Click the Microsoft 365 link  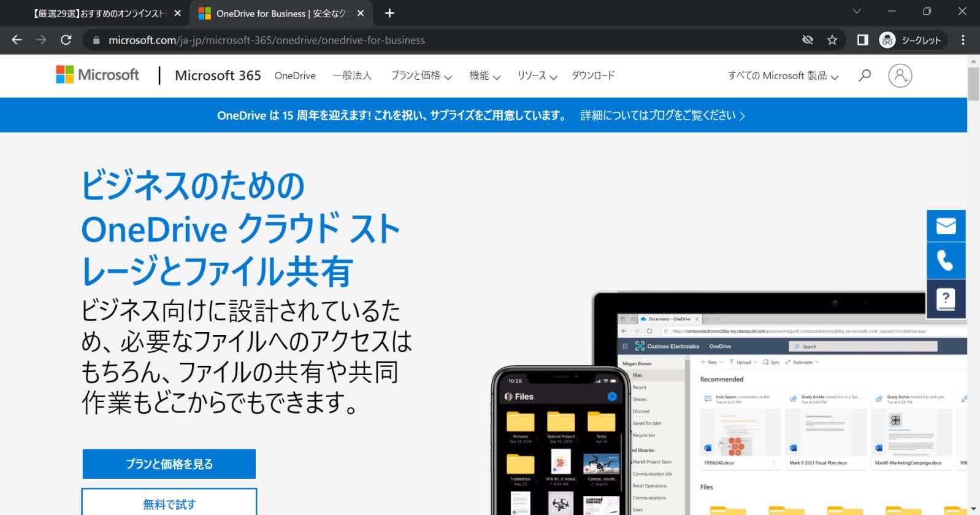click(x=218, y=75)
